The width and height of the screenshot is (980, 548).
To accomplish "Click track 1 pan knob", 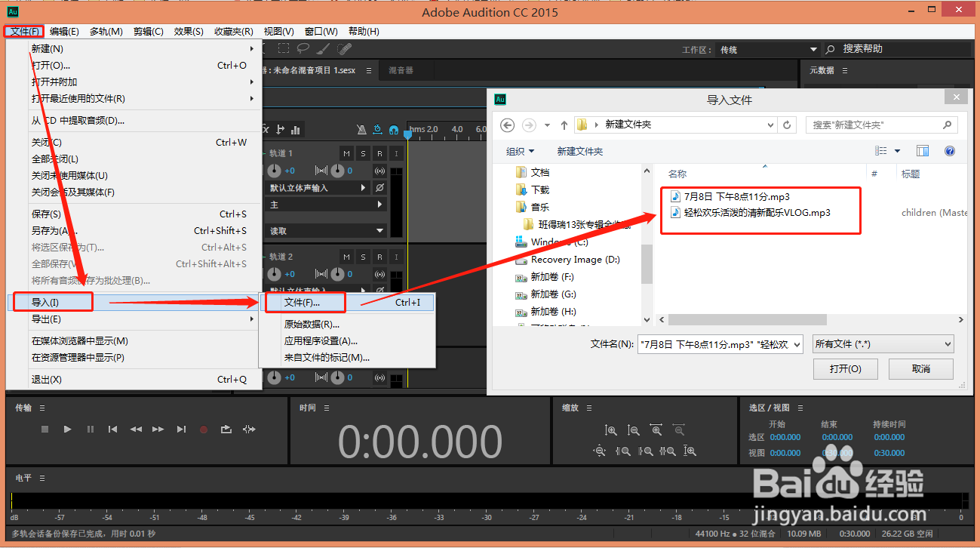I will 337,171.
